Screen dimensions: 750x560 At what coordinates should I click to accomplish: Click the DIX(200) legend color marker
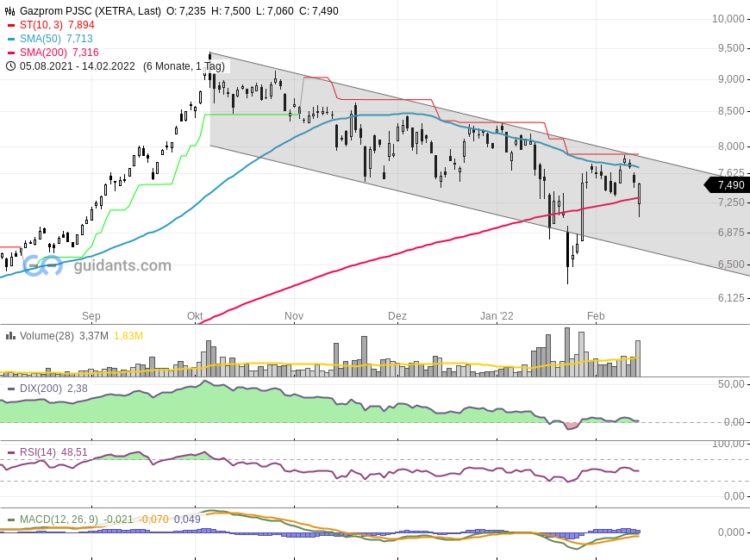click(11, 389)
